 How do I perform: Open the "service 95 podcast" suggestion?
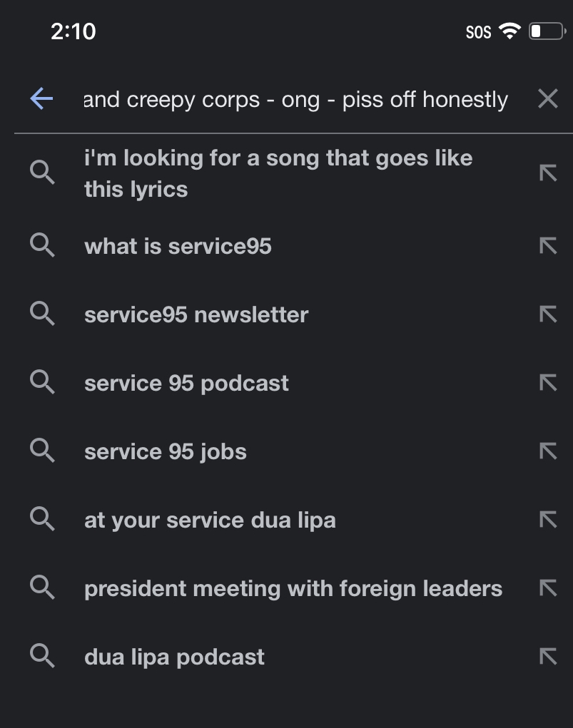[186, 384]
